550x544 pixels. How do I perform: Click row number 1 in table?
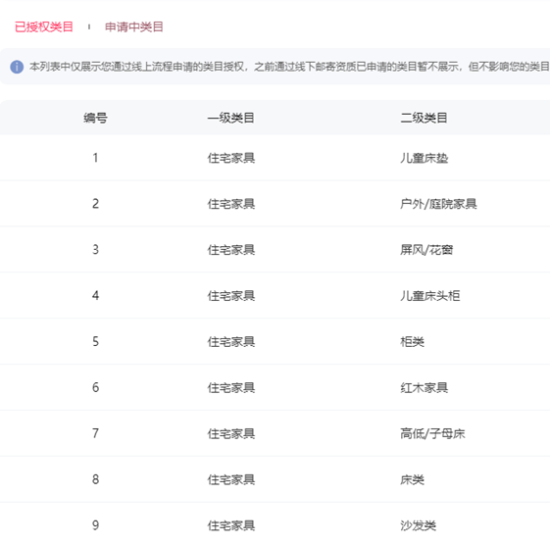click(95, 158)
